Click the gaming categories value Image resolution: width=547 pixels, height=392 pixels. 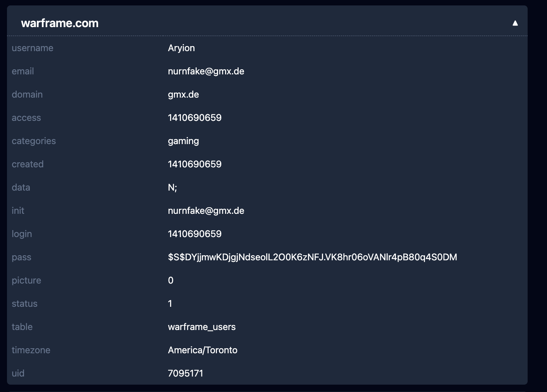coord(183,141)
